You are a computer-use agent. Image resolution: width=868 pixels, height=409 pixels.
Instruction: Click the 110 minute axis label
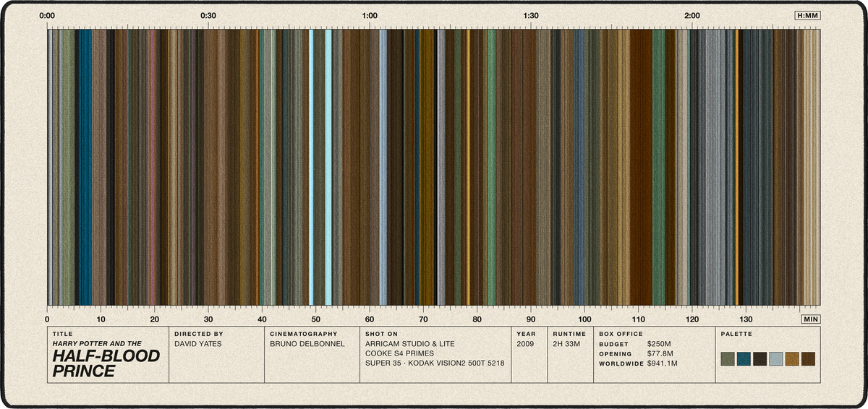[x=638, y=319]
